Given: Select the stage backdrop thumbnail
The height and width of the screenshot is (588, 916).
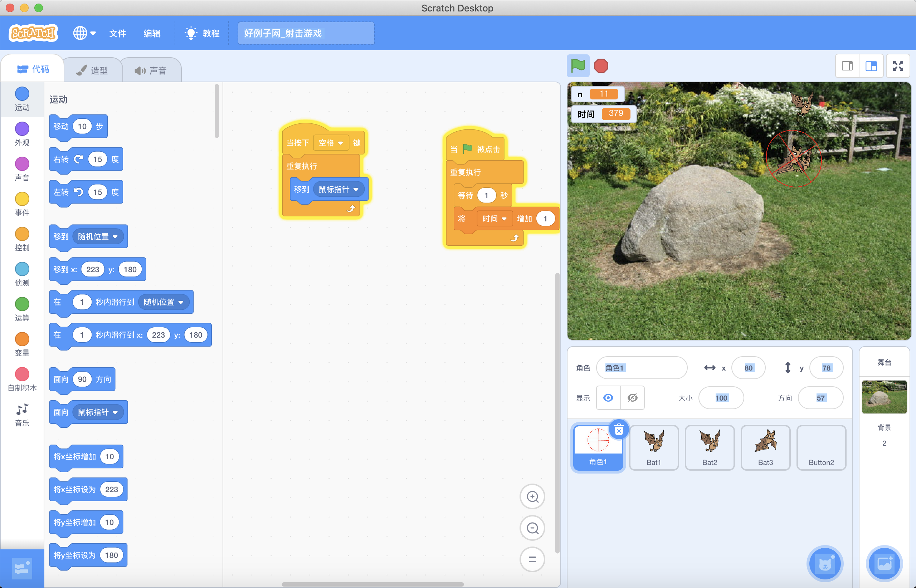Looking at the screenshot, I should (x=884, y=397).
